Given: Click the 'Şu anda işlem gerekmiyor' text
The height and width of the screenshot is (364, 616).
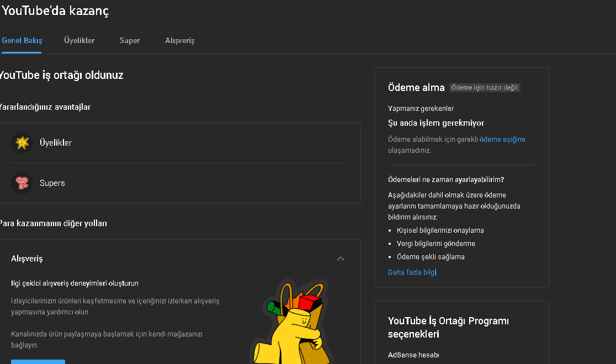Looking at the screenshot, I should (x=436, y=123).
